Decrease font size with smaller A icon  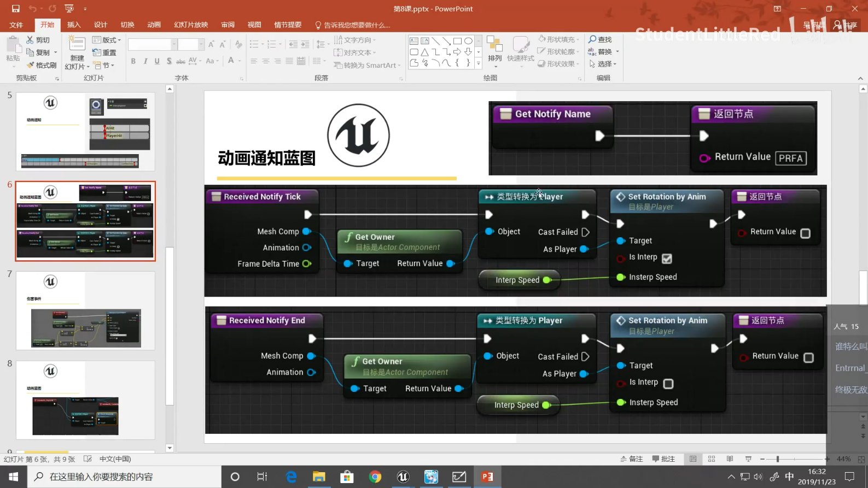click(223, 44)
